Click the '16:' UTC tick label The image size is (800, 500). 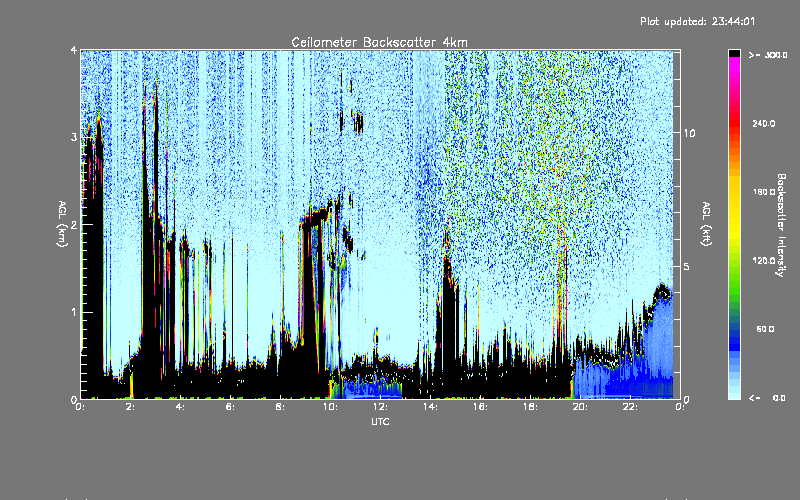pyautogui.click(x=480, y=407)
